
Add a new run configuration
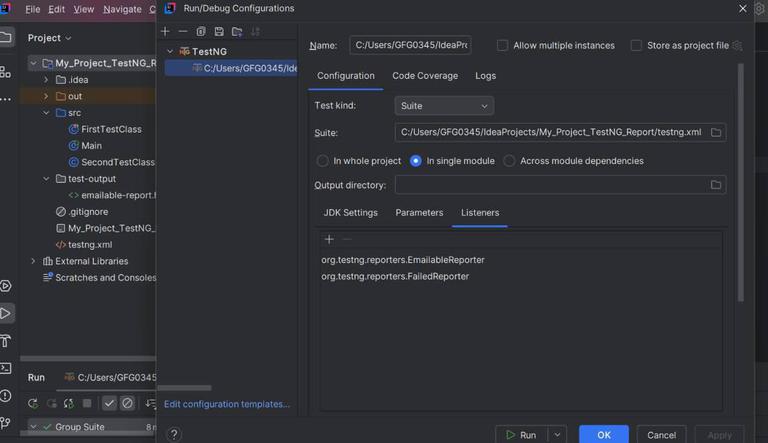point(165,31)
